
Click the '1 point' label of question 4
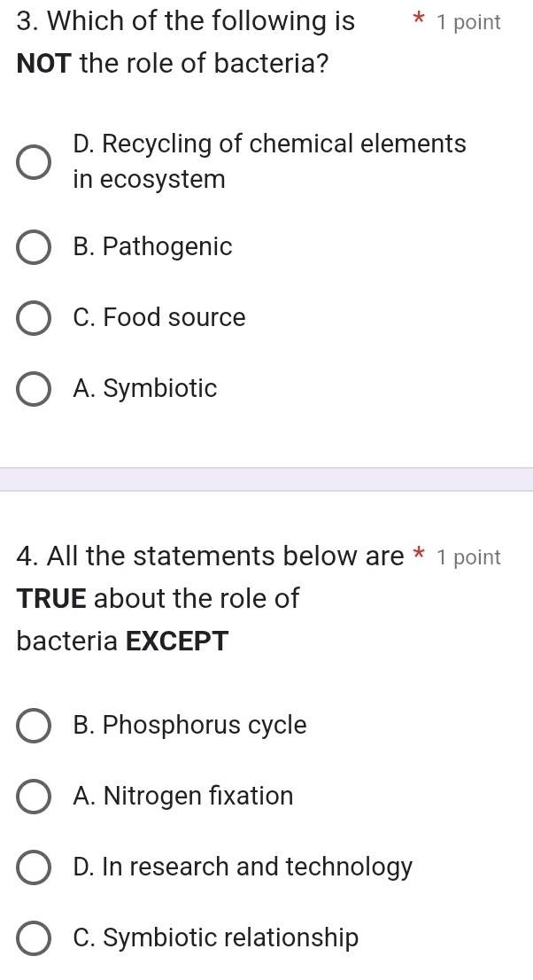[468, 557]
